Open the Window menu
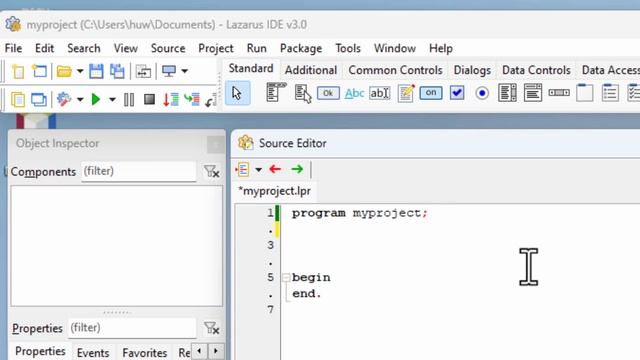Screen dimensions: 640x360 [x=395, y=48]
